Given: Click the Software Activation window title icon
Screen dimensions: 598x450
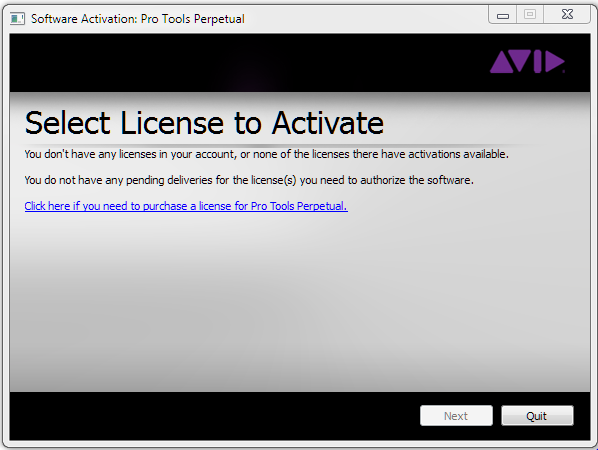Looking at the screenshot, I should tap(17, 18).
